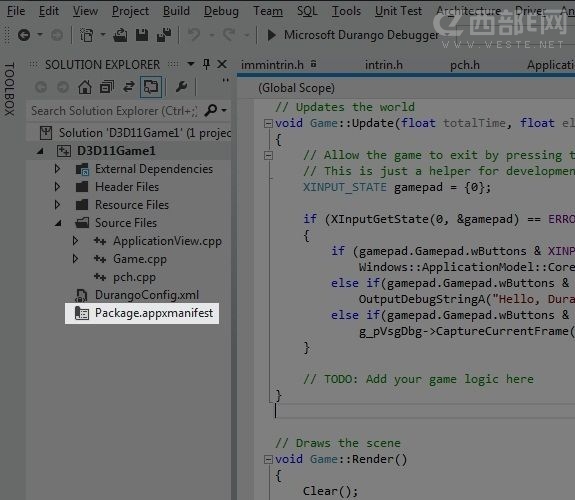
Task: Expand Game.cpp node
Action: coord(75,259)
